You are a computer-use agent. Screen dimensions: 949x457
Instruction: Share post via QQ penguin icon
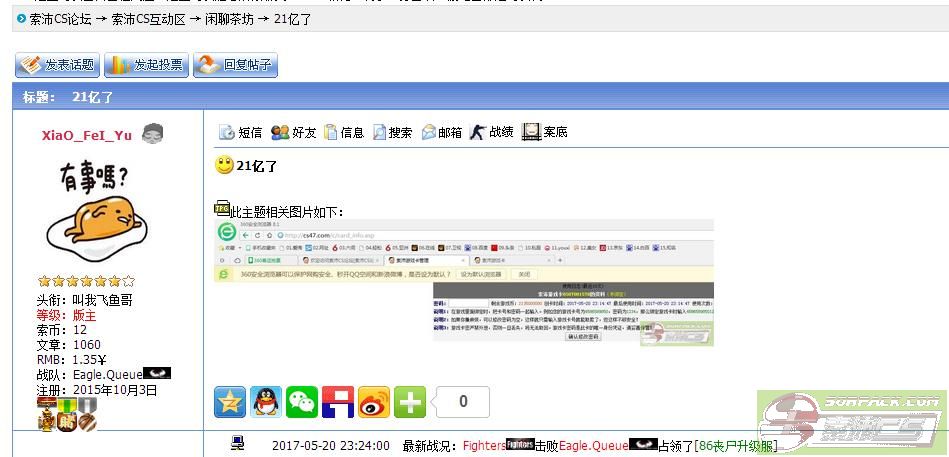(x=266, y=402)
